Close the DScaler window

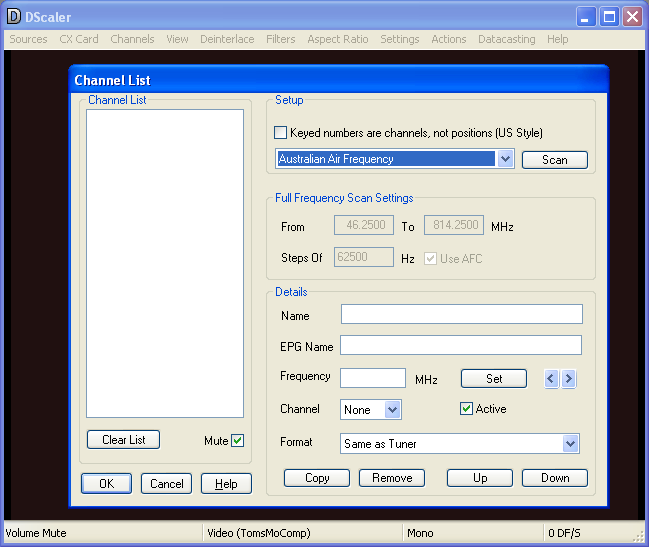(632, 17)
